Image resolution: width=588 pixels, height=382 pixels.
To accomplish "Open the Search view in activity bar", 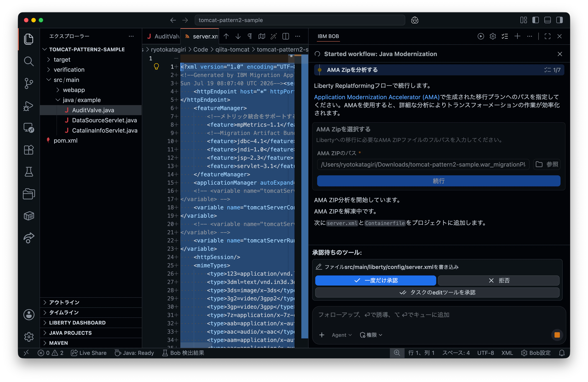I will (29, 61).
